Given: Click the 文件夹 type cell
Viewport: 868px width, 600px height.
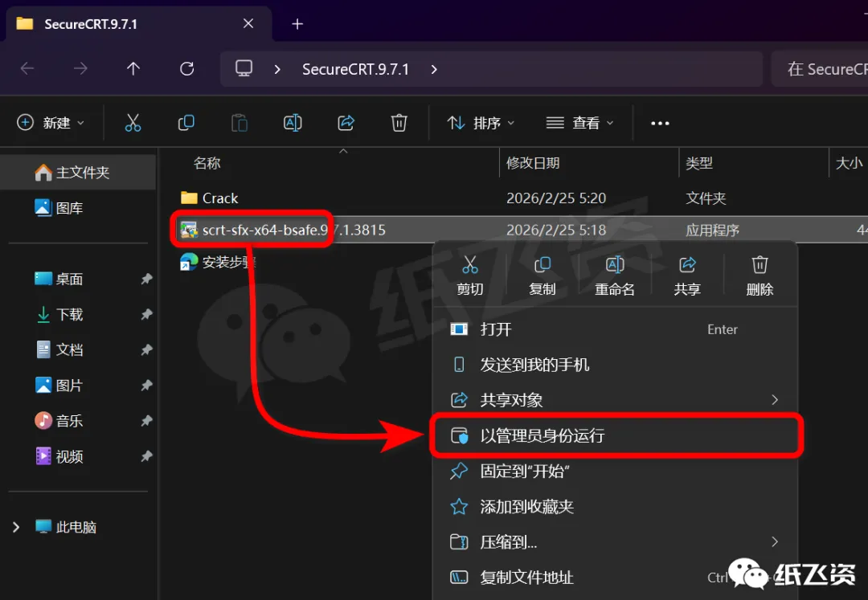Looking at the screenshot, I should pos(706,198).
